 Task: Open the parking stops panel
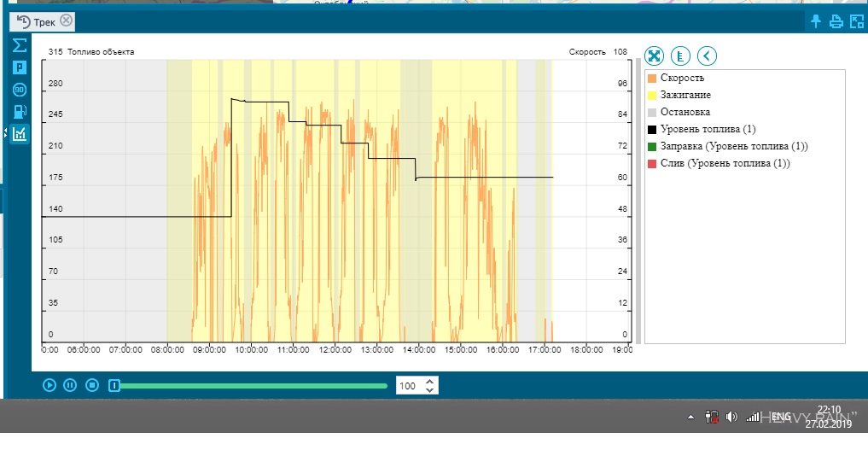19,67
